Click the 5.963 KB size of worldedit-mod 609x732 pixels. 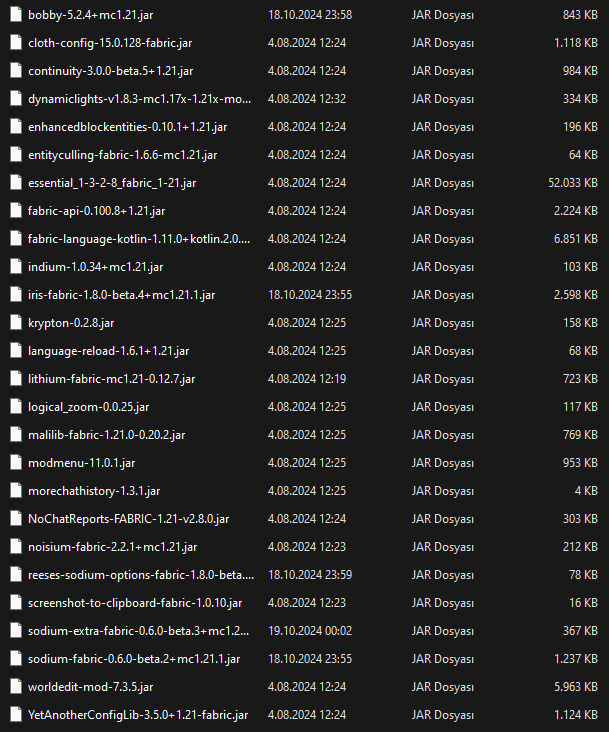(576, 687)
